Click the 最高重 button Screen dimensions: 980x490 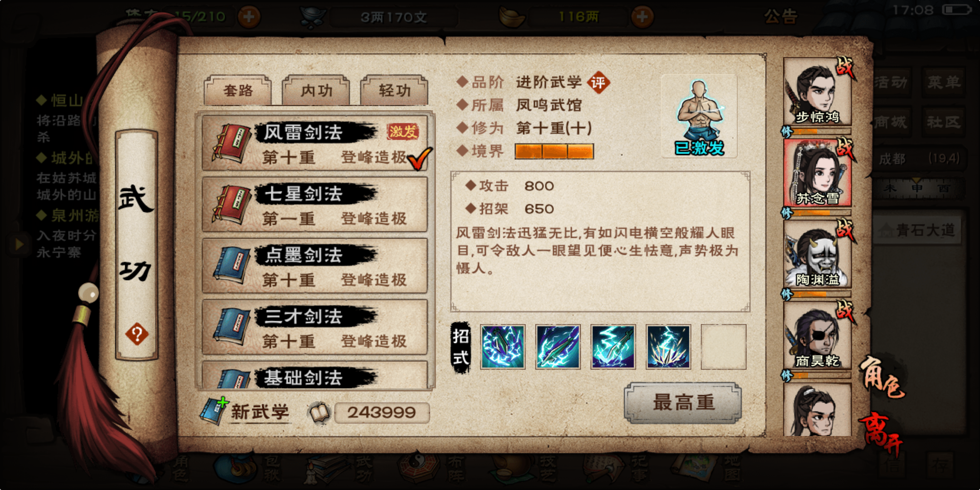(x=683, y=403)
